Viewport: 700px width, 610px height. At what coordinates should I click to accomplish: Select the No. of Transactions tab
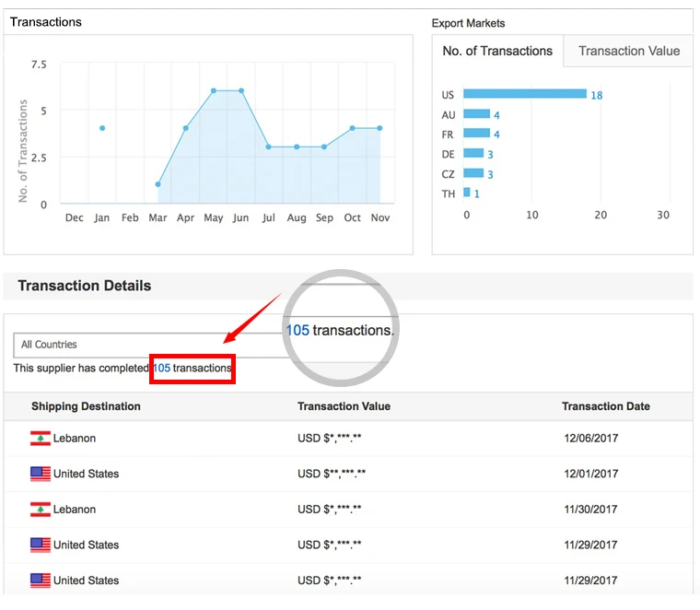click(x=497, y=52)
